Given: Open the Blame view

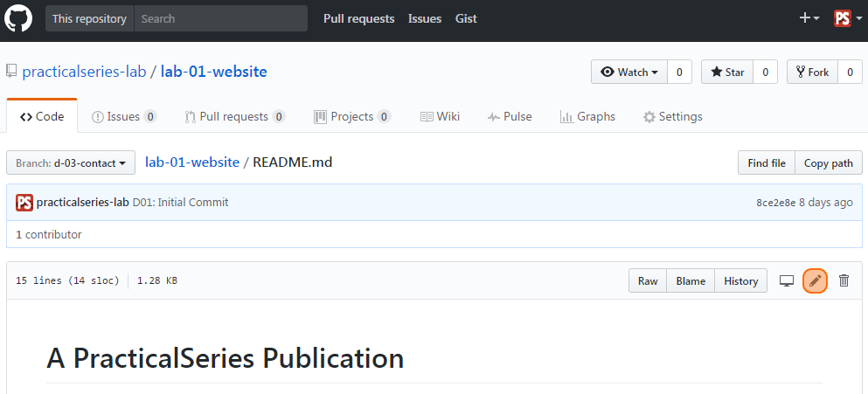Looking at the screenshot, I should (691, 280).
